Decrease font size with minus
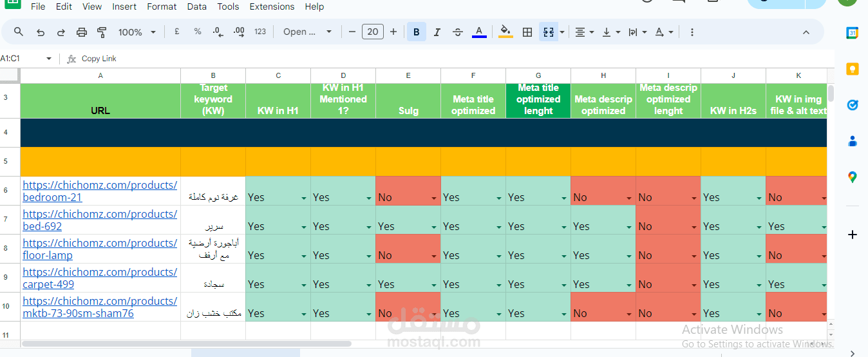The height and width of the screenshot is (357, 868). click(x=352, y=32)
